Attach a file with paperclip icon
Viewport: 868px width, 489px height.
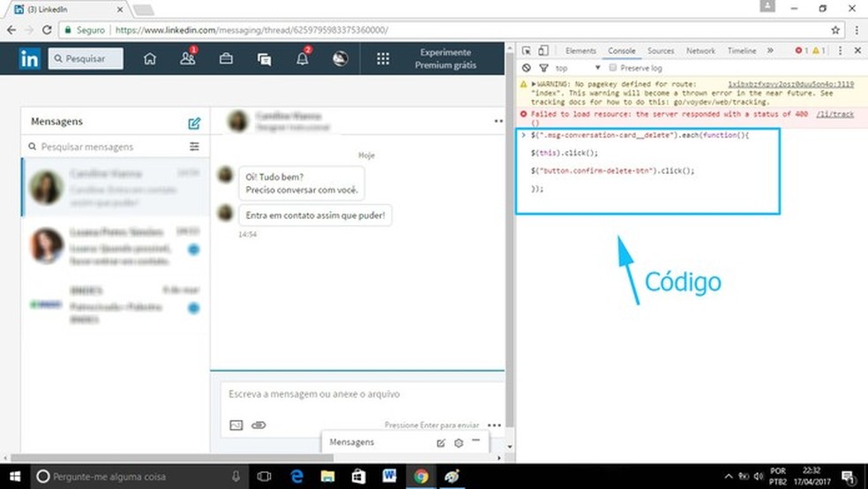pos(258,425)
